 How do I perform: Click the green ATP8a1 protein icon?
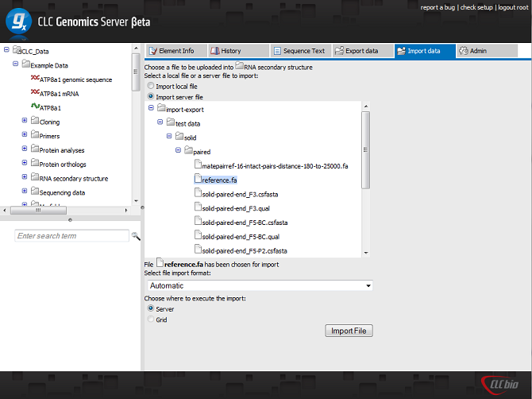(35, 107)
